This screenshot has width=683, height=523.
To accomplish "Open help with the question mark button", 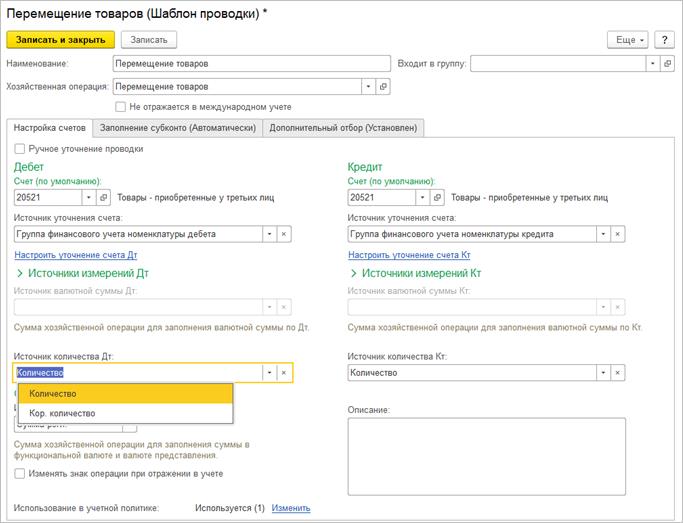I will pos(665,39).
